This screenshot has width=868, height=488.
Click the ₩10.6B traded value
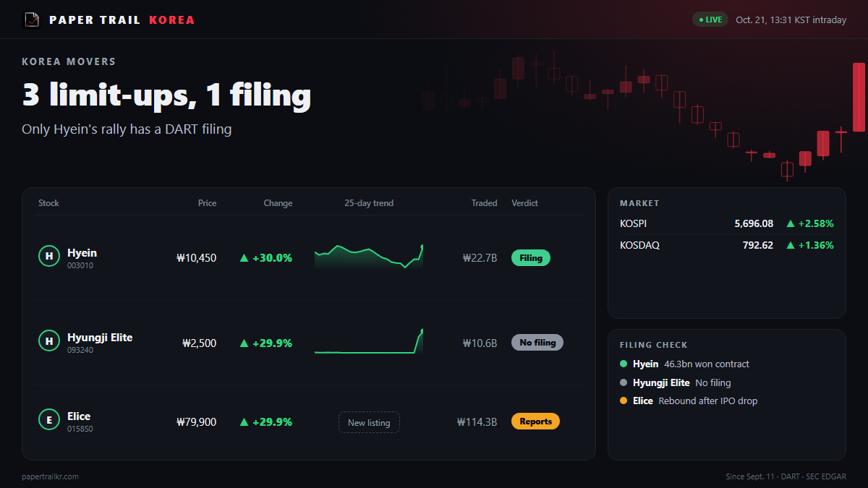[x=480, y=343]
